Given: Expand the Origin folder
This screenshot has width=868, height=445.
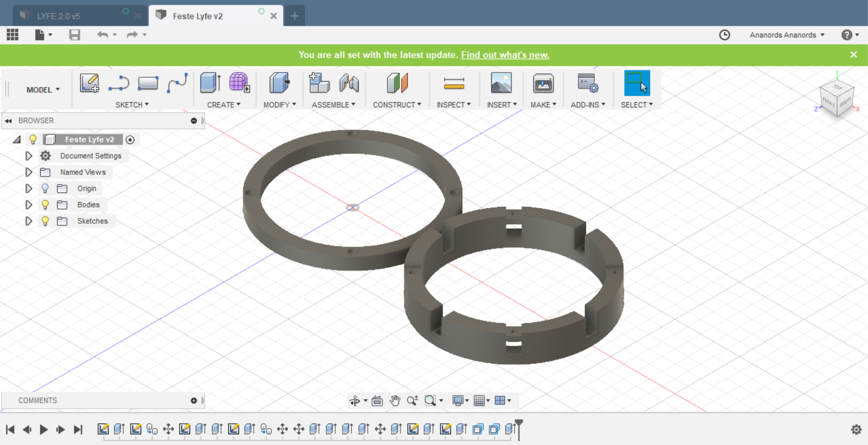Looking at the screenshot, I should click(29, 188).
